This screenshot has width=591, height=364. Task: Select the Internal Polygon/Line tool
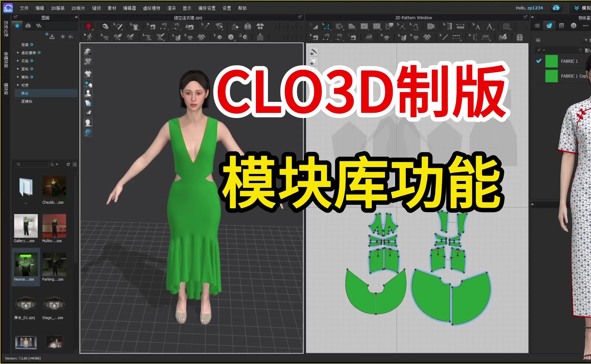pos(364,27)
